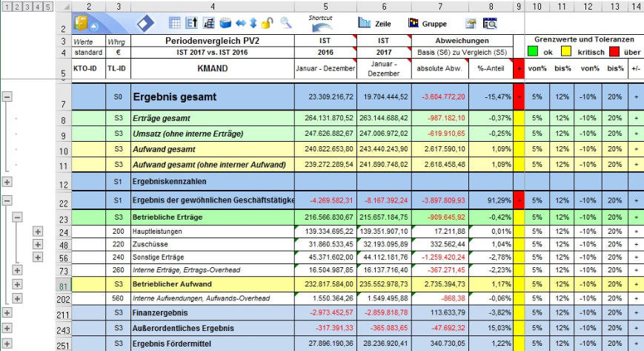This screenshot has width=644, height=351.
Task: Click the red status cell for Ergebnis gesamt
Action: (x=519, y=96)
